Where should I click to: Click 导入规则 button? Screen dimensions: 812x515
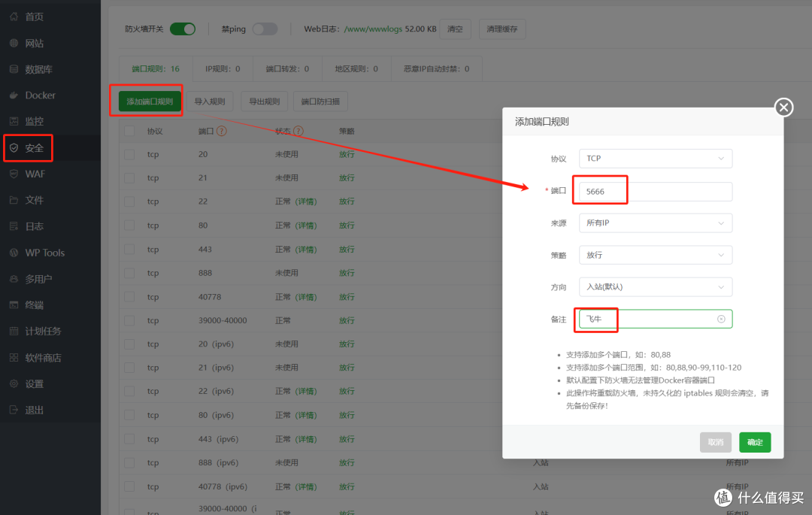[210, 101]
